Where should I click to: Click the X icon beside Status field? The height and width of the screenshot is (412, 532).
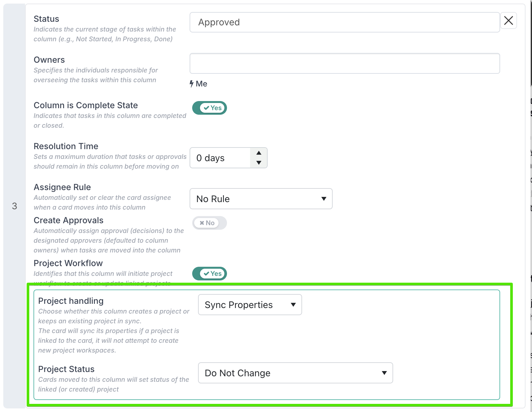508,20
